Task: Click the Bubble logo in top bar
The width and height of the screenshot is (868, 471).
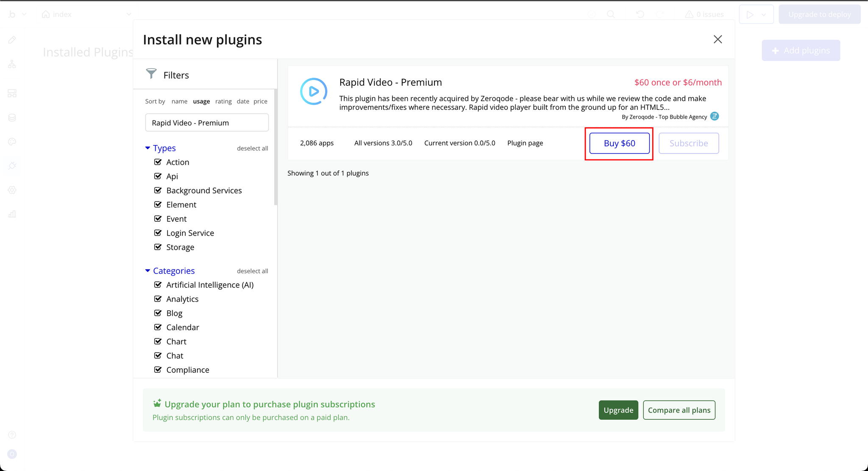Action: 12,14
